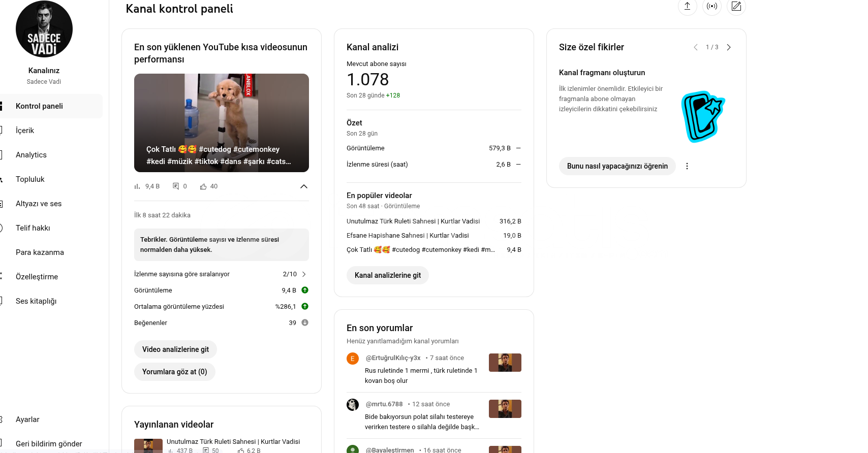Image resolution: width=868 pixels, height=453 pixels.
Task: Go to previous idea card arrow
Action: (696, 47)
